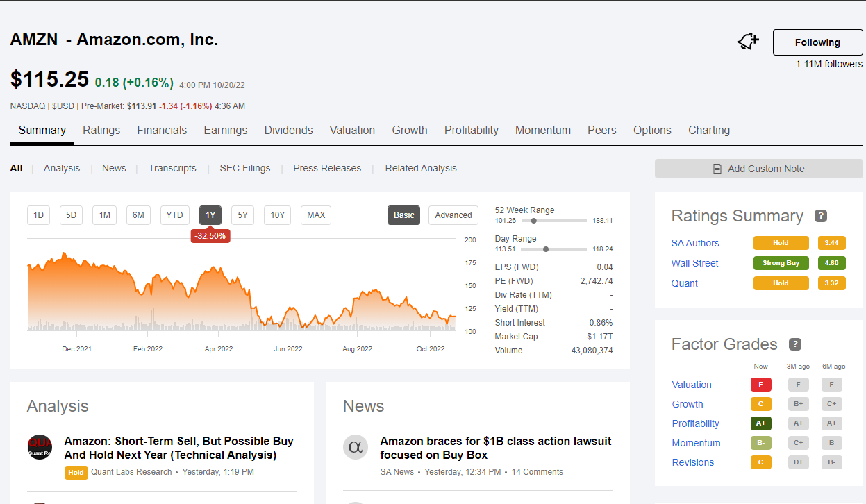Open the Momentum factor grade link
The image size is (866, 504).
(696, 443)
